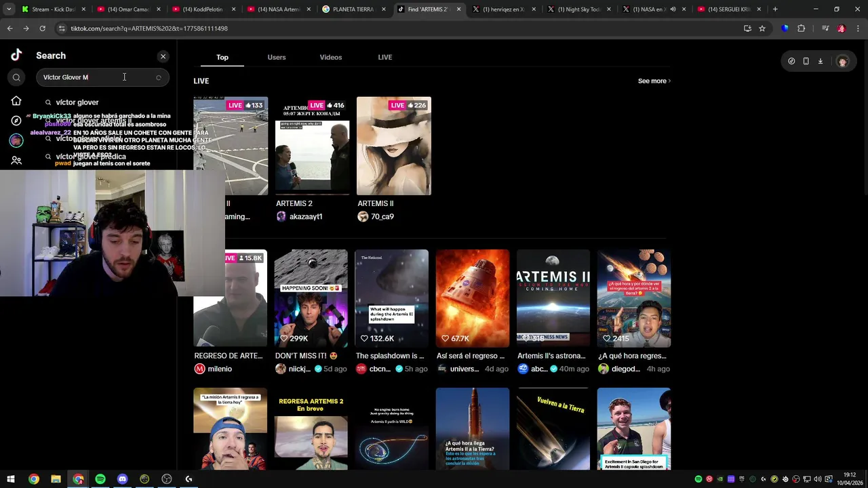The image size is (868, 488).
Task: Open the 'Así será el regreso' video title
Action: pyautogui.click(x=471, y=356)
